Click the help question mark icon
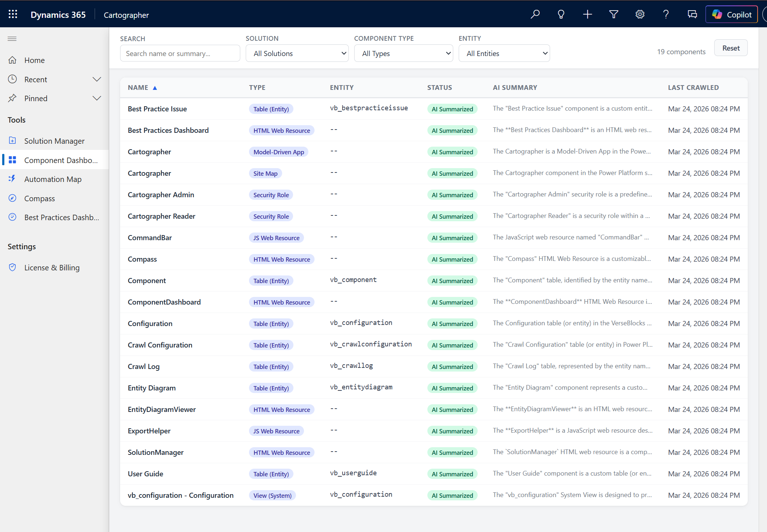 click(666, 15)
